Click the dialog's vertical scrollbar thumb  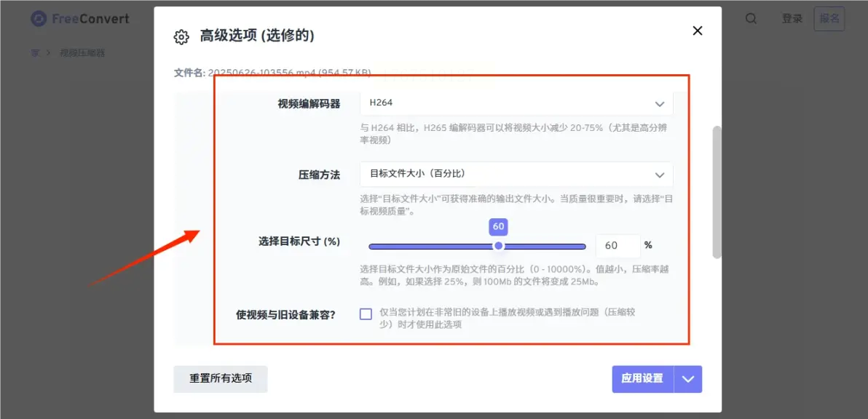[x=717, y=191]
